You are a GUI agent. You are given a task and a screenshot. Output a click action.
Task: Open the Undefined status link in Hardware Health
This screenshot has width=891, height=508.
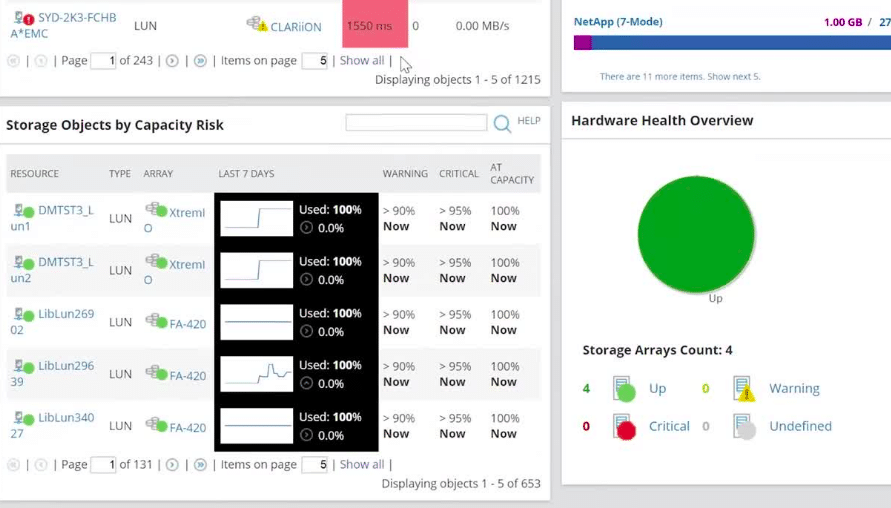pyautogui.click(x=800, y=426)
